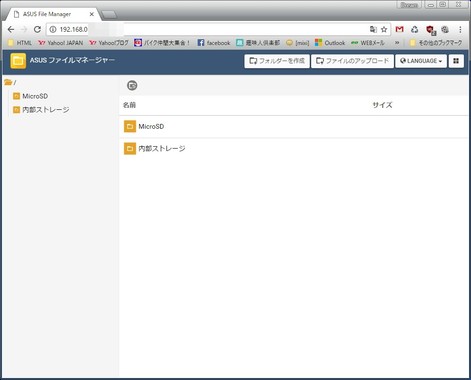Open the Outlook bookmark
The height and width of the screenshot is (380, 471).
330,43
